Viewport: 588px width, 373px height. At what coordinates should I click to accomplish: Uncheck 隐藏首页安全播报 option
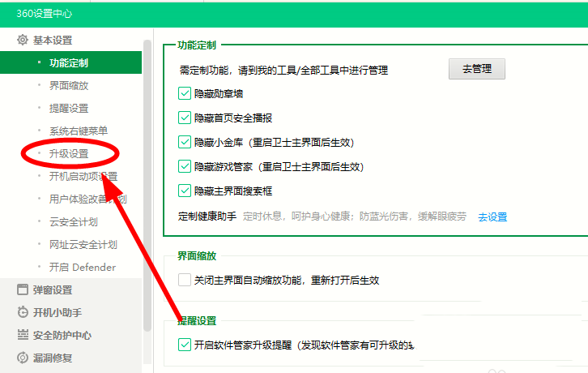click(184, 118)
